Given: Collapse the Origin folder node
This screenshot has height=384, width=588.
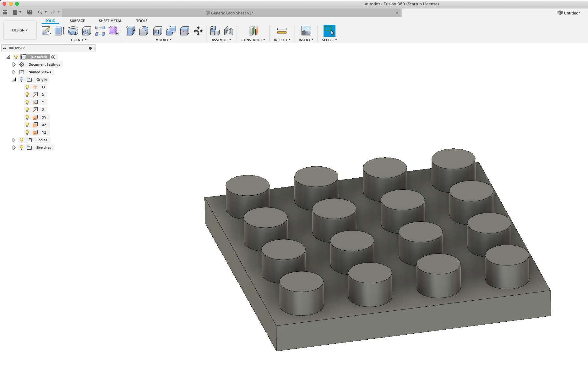Looking at the screenshot, I should pos(14,80).
